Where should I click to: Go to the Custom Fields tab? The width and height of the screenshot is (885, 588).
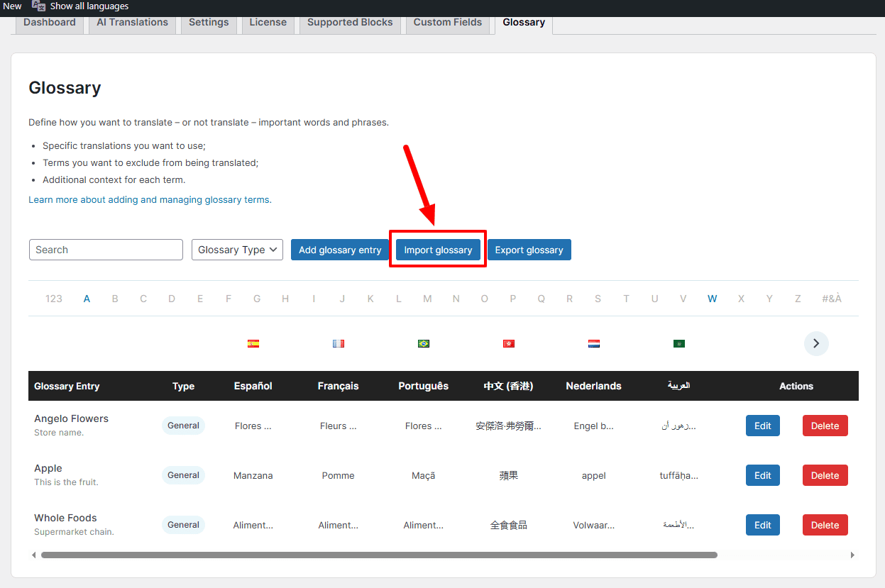448,23
